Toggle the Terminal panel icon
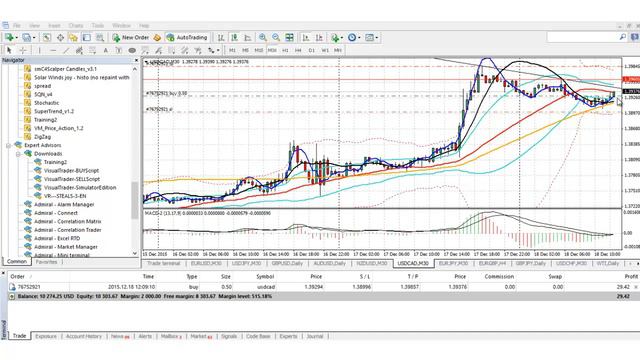Viewport: 640px width, 360px height. (87, 38)
